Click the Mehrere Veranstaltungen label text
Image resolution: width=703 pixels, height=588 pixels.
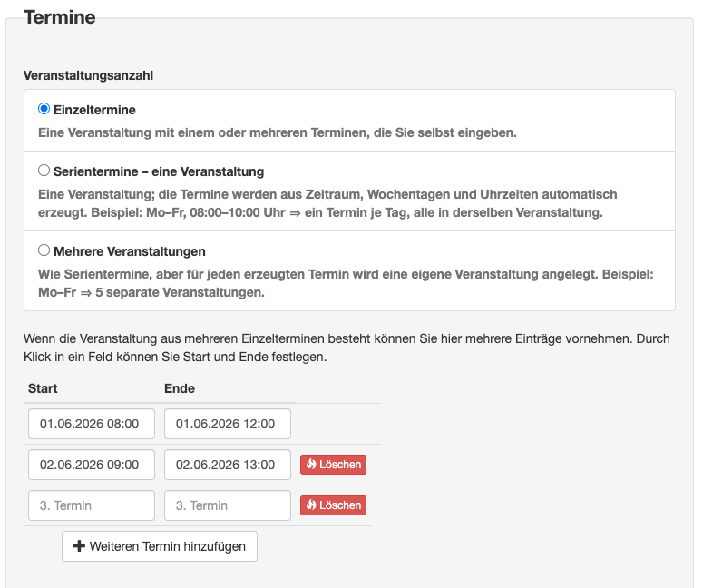130,251
